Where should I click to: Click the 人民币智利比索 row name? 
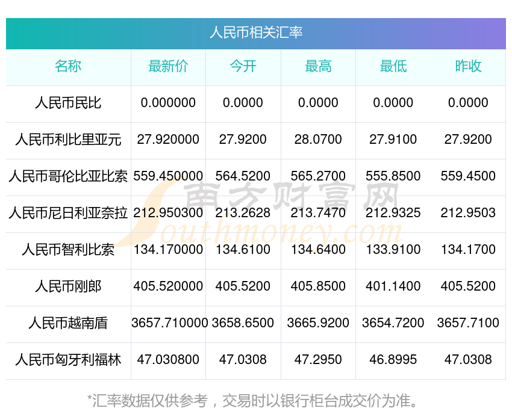(x=68, y=250)
